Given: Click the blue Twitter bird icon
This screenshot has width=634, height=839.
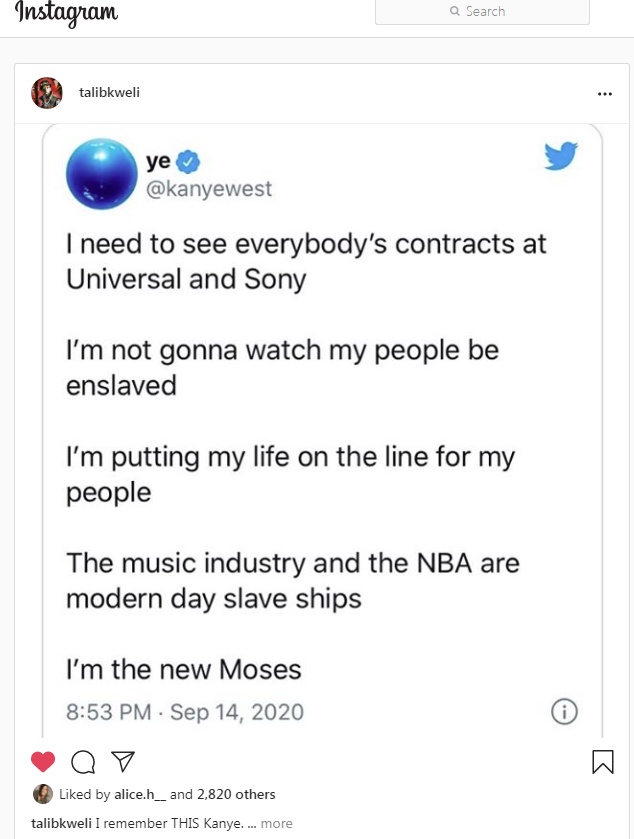Looking at the screenshot, I should (561, 156).
